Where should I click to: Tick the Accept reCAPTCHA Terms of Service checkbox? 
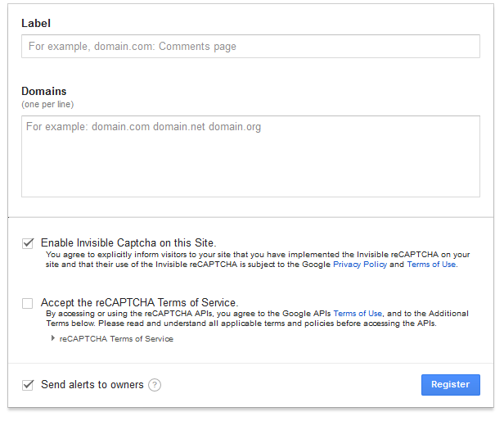pyautogui.click(x=28, y=303)
